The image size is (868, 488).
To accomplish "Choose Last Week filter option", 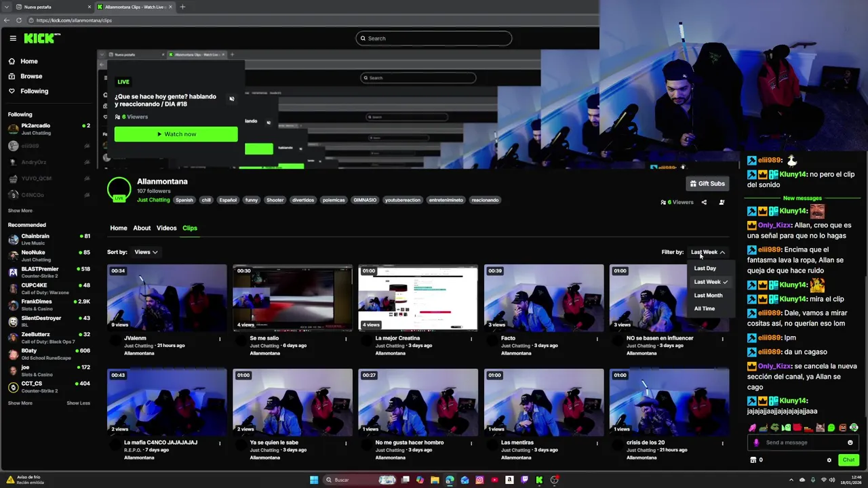I will [710, 282].
